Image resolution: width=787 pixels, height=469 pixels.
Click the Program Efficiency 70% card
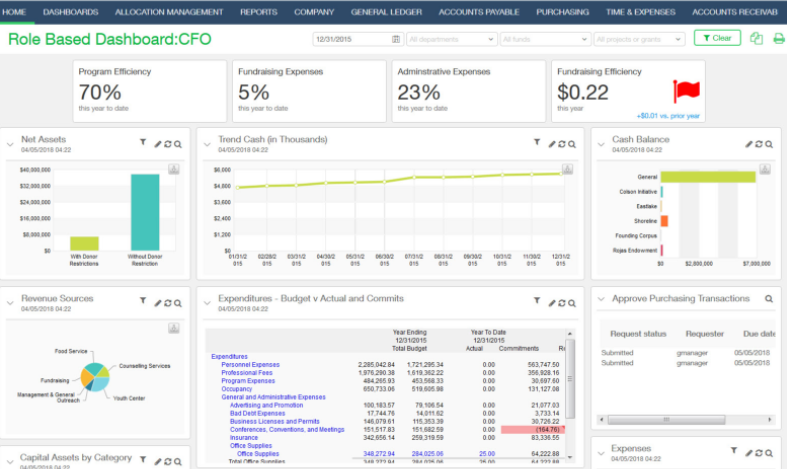pyautogui.click(x=150, y=91)
